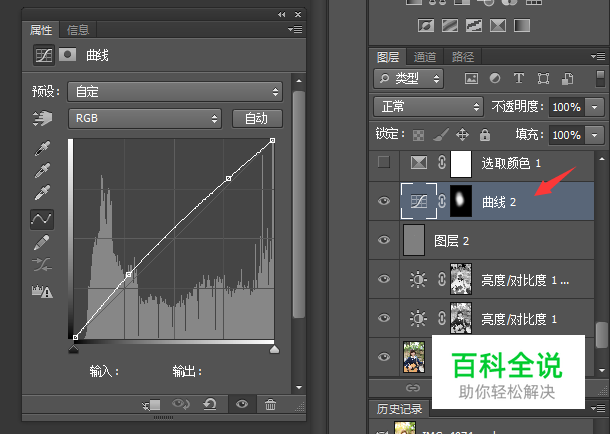The image size is (610, 434).
Task: Click the white point slider under histogram
Action: click(274, 349)
